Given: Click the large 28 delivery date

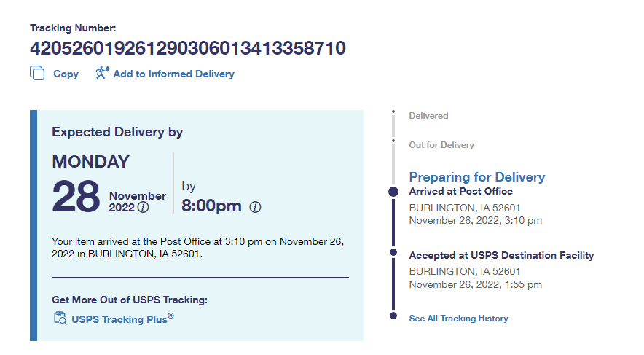Looking at the screenshot, I should point(76,195).
